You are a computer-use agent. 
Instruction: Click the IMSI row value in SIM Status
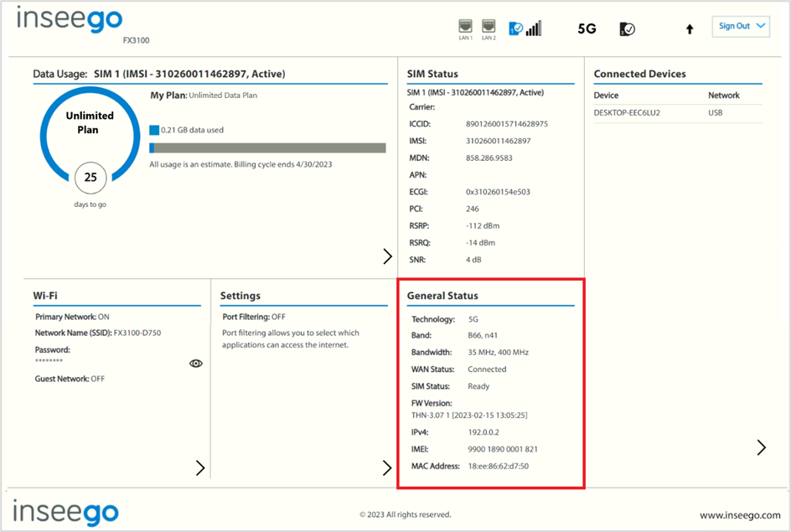tap(498, 142)
